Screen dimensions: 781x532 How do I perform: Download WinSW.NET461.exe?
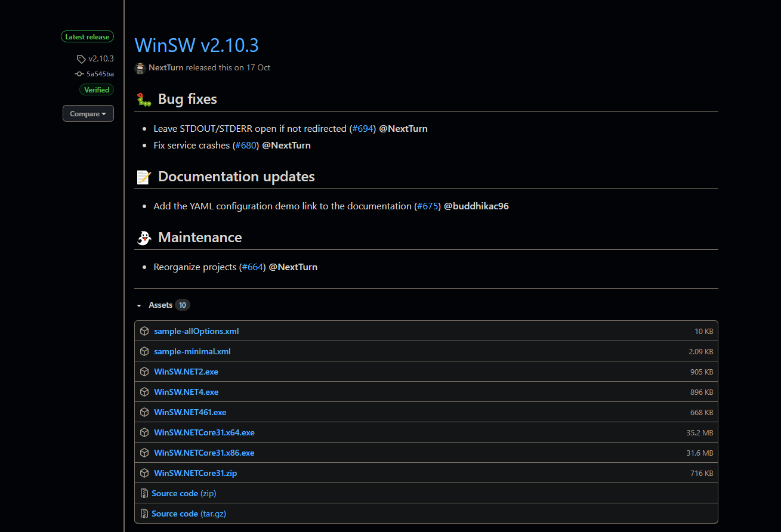click(x=190, y=412)
